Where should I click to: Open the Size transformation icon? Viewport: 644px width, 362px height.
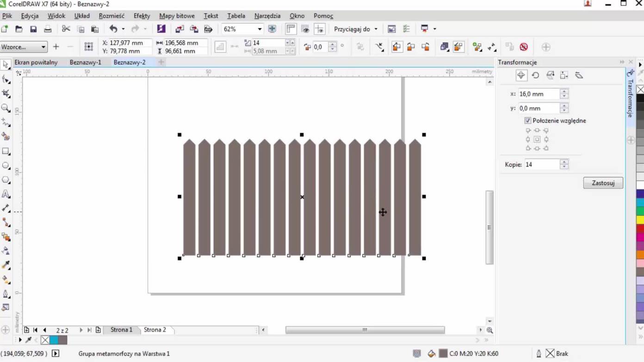(564, 75)
